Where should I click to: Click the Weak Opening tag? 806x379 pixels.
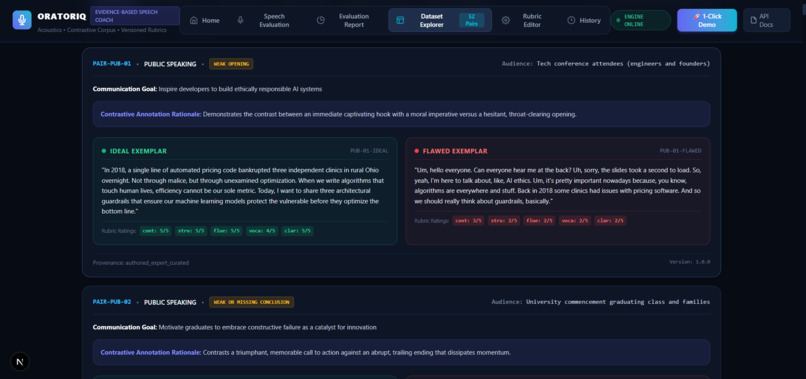pos(231,64)
